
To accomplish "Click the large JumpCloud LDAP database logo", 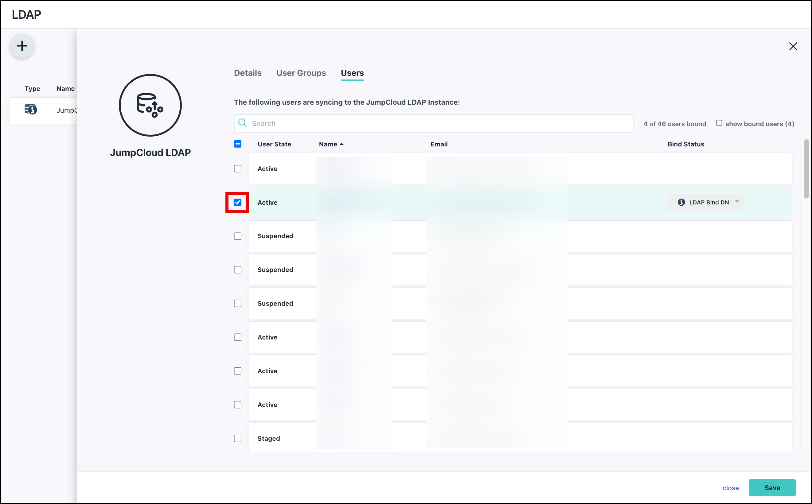I will 150,105.
